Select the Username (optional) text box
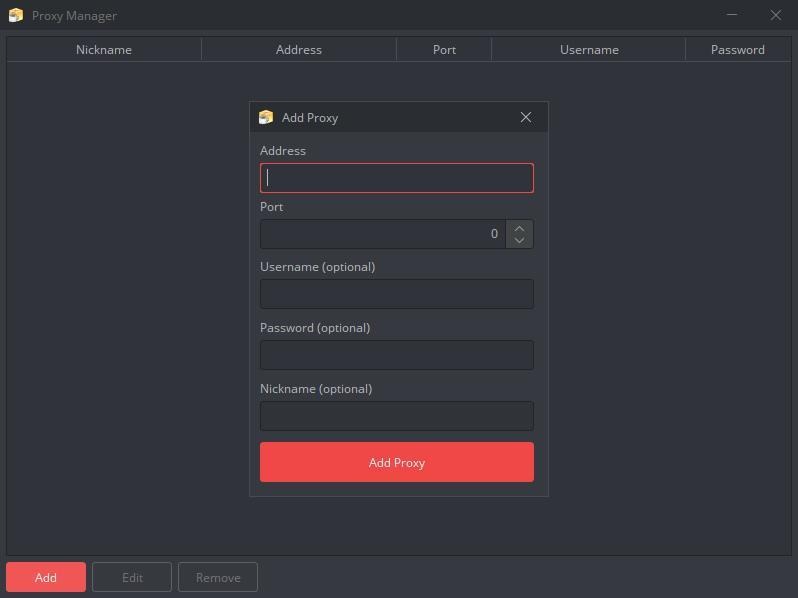798x598 pixels. click(x=397, y=294)
